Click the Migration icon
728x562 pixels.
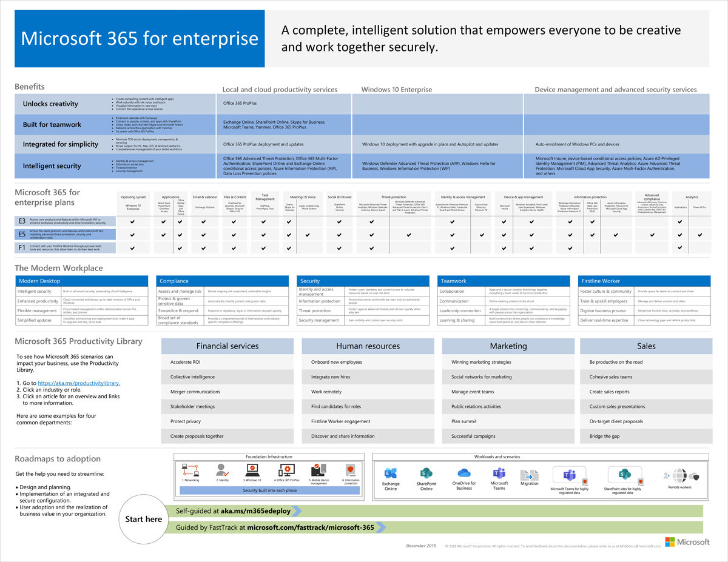tap(529, 476)
